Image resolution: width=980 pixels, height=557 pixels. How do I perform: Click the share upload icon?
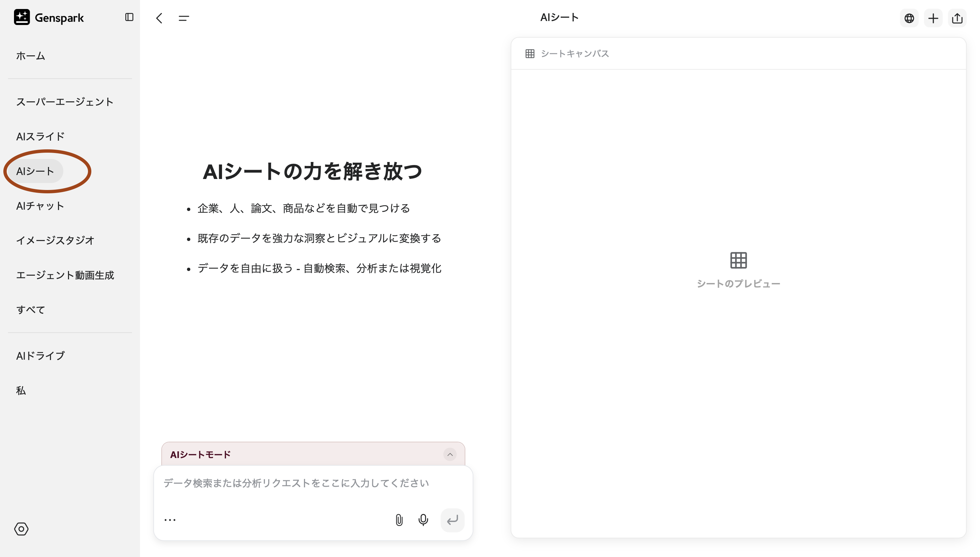pyautogui.click(x=957, y=18)
